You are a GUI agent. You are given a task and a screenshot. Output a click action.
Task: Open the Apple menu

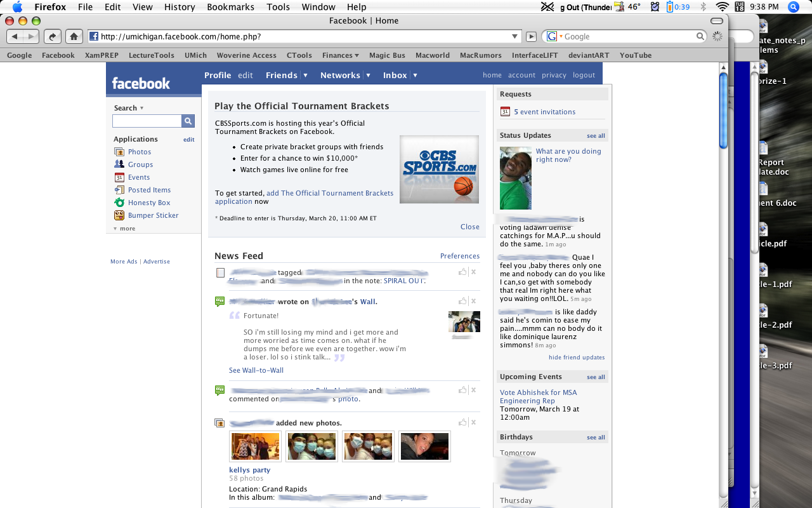(x=17, y=7)
